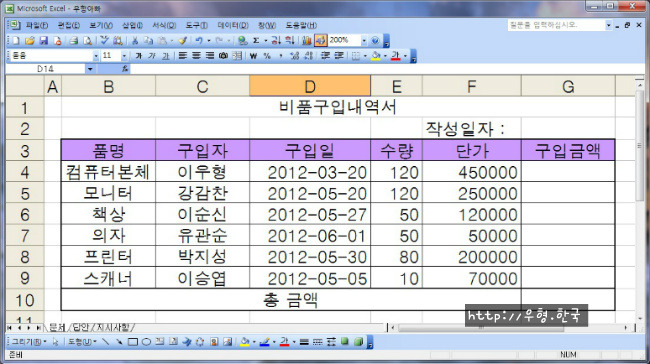
Task: Click the horizontal scrollbar thumb
Action: coord(481,328)
